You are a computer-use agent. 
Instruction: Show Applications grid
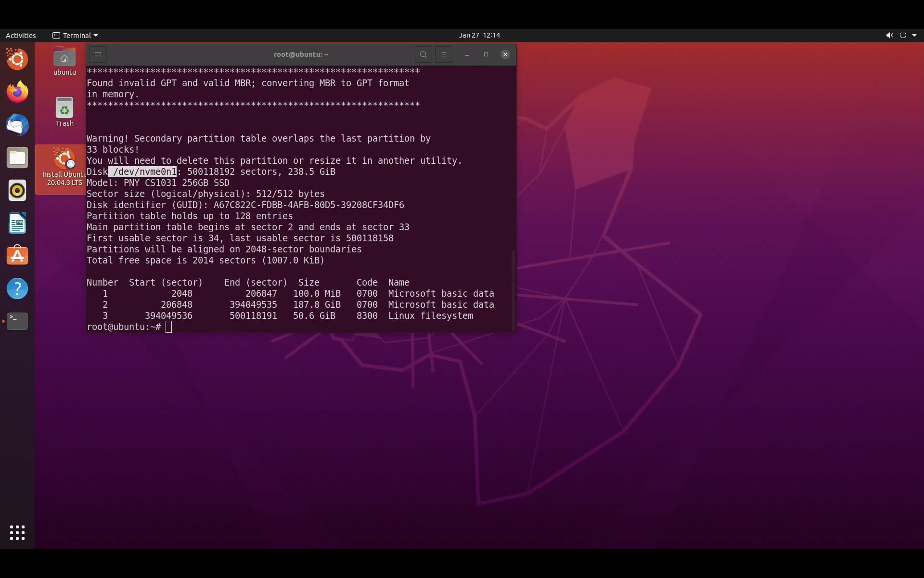[x=17, y=533]
